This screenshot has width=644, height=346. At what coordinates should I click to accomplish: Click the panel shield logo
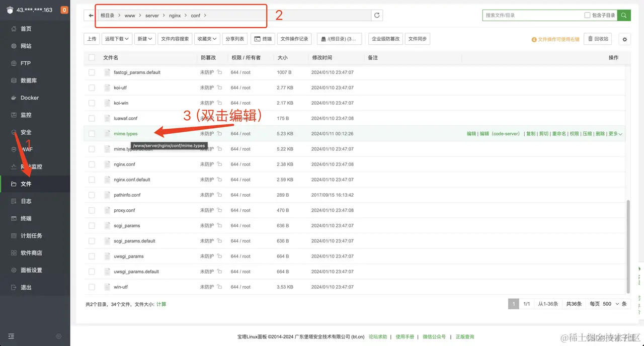(10, 10)
